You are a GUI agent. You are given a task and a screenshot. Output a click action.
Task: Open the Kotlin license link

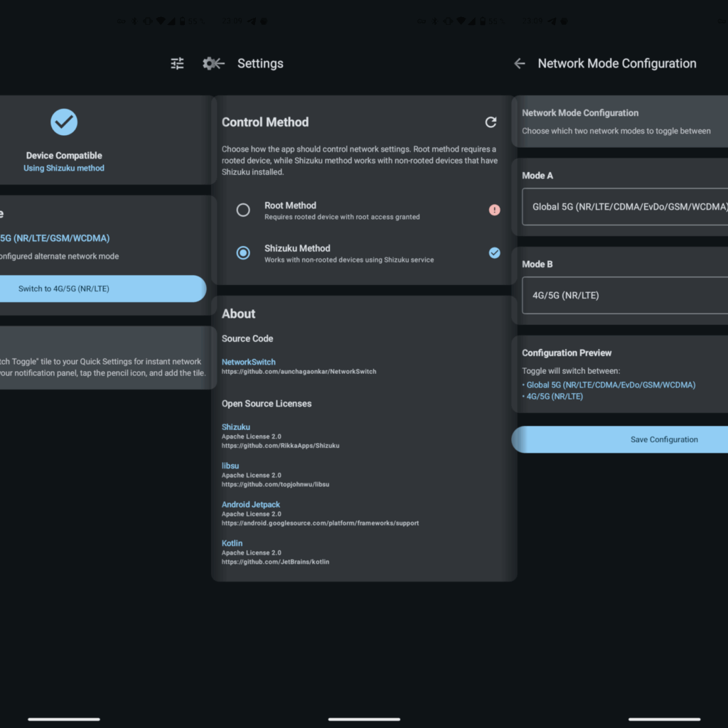click(232, 543)
